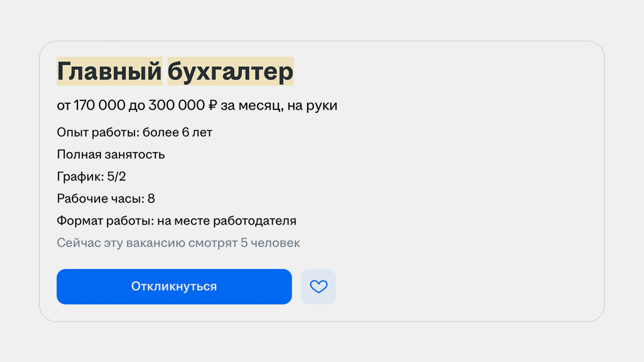Click the Рабочие часы label
The height and width of the screenshot is (362, 644).
tap(101, 199)
